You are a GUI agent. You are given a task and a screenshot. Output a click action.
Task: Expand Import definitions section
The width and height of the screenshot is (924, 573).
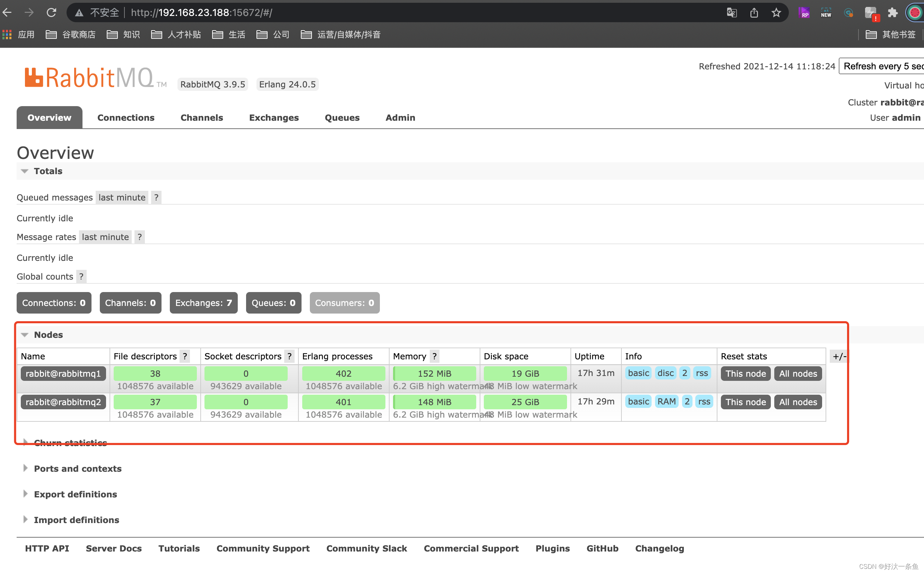pyautogui.click(x=71, y=520)
